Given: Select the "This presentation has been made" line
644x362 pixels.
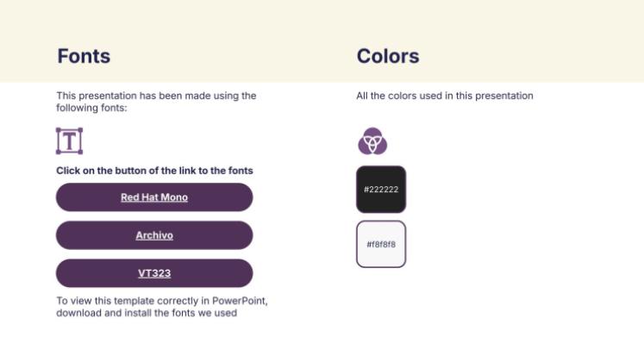Looking at the screenshot, I should click(x=156, y=96).
